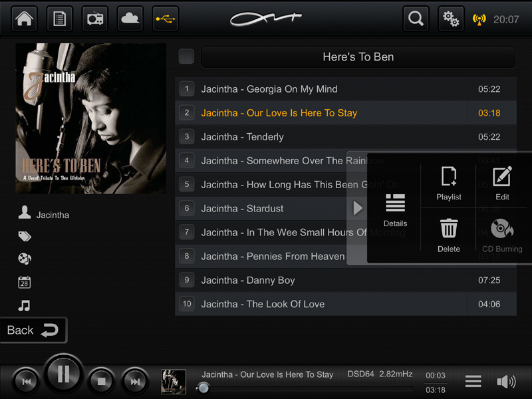Play "Jacintha - The Look Of Love"

tap(263, 304)
